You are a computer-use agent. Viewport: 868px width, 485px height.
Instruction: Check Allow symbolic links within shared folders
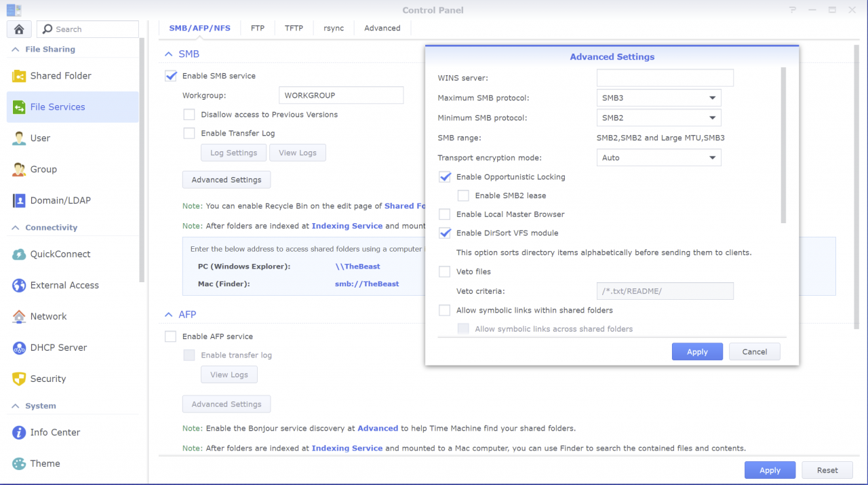click(x=445, y=310)
